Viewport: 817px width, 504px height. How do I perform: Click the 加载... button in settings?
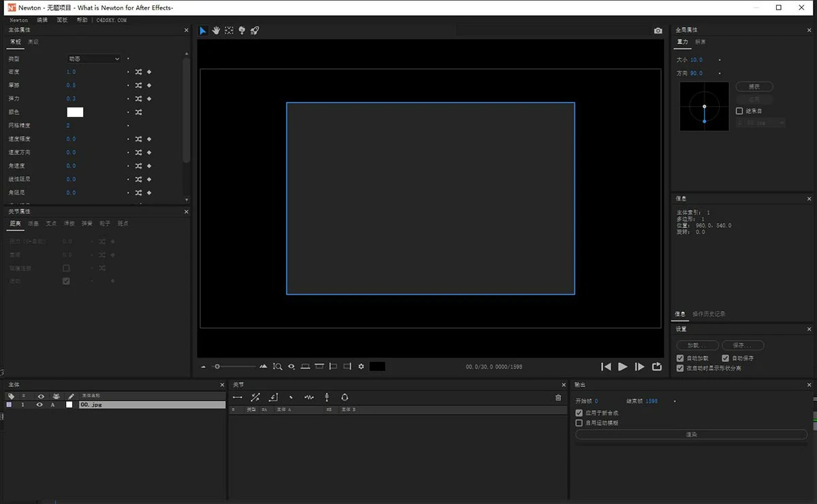pos(697,346)
